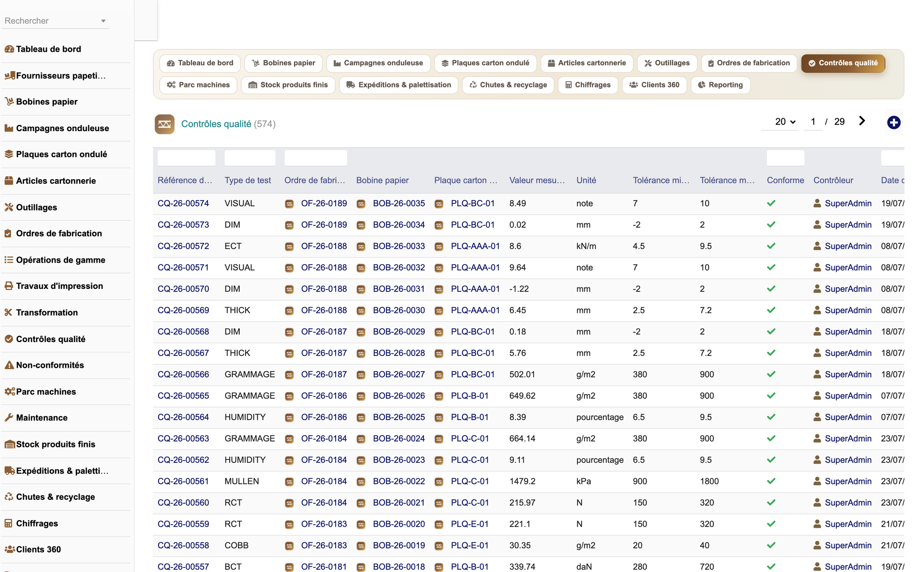Click Ordres de fabrication sidebar clipboard icon

[x=8, y=233]
